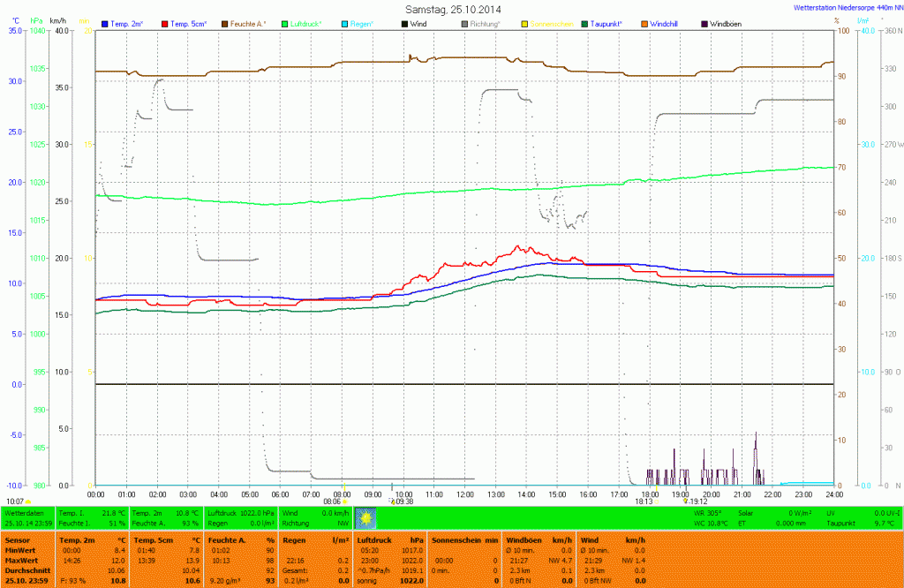Click the blue Temp. 2m legend square
The height and width of the screenshot is (588, 904).
[x=106, y=22]
